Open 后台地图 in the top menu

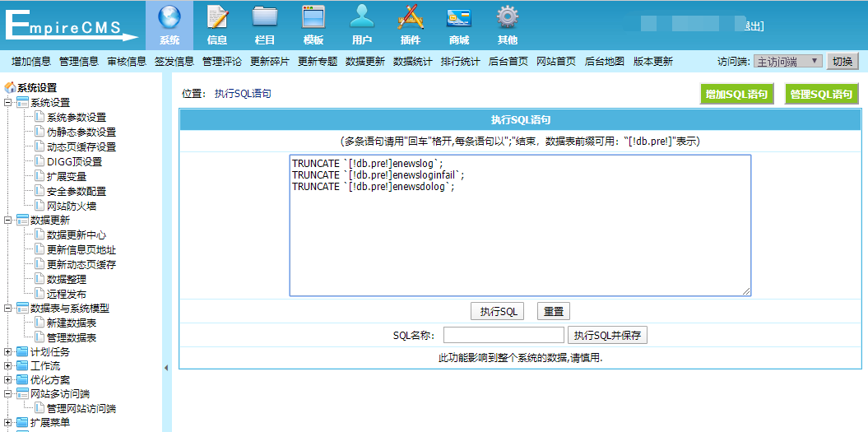[x=605, y=62]
